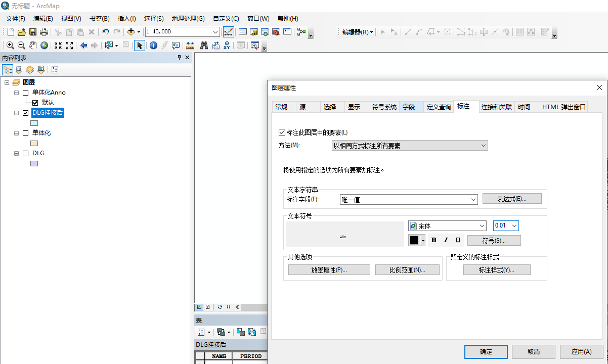Screen dimensions: 608x364
Task: Select the Zoom Out magnifier tool
Action: (21, 45)
